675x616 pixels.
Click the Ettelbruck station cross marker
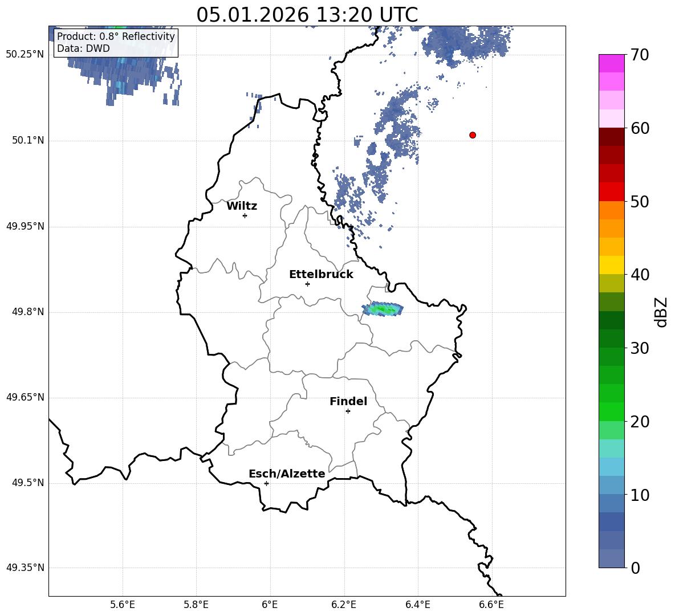tap(307, 284)
